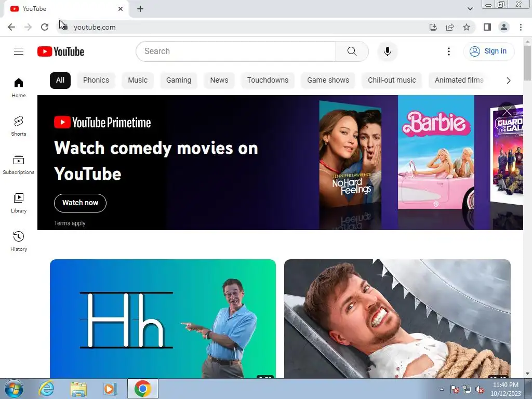
Task: Go to Home in sidebar
Action: [19, 87]
